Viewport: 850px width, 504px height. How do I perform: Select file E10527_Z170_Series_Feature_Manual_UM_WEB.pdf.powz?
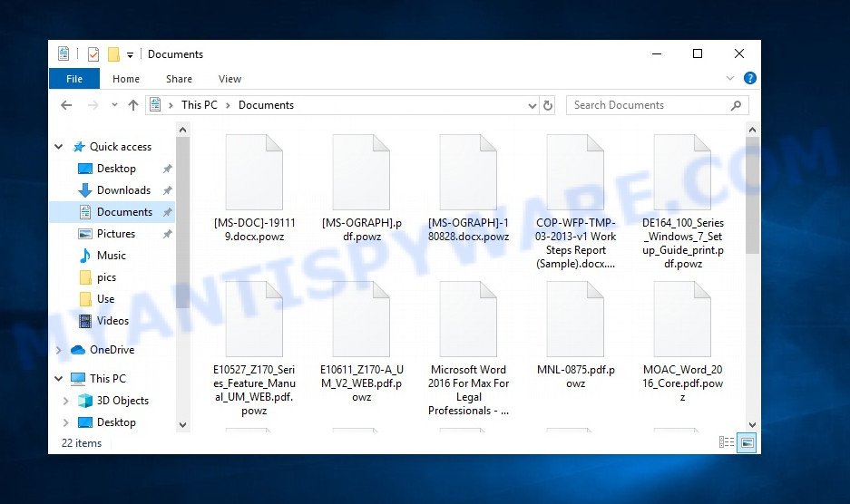[254, 348]
